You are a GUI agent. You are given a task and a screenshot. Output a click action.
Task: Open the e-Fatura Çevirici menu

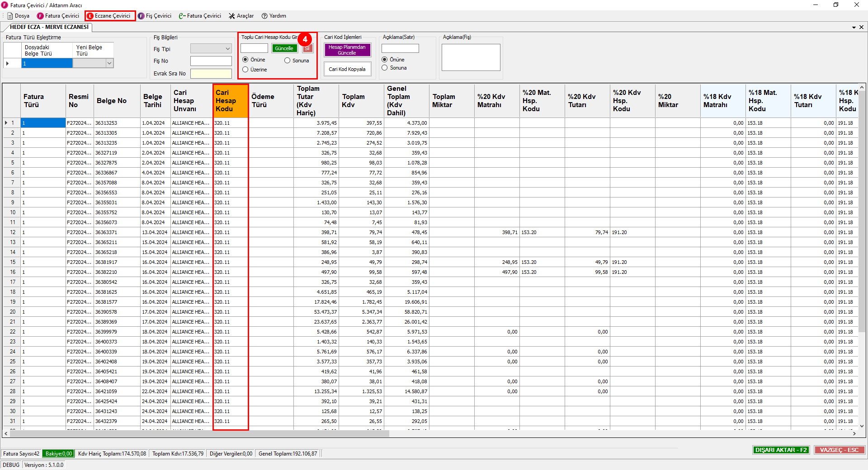(x=200, y=16)
